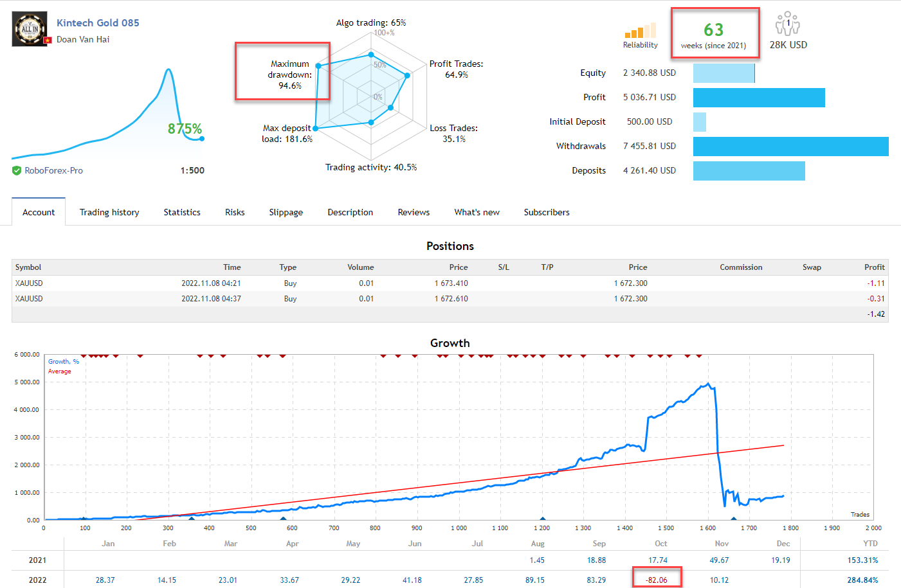
Task: Open the RoboForex-Pro broker link
Action: coord(53,170)
